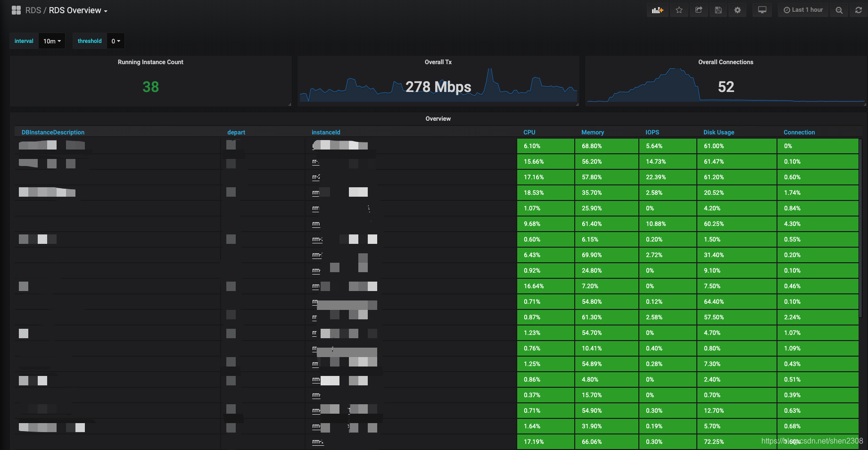868x450 pixels.
Task: Open the Running Instance Count panel title
Action: pyautogui.click(x=150, y=62)
